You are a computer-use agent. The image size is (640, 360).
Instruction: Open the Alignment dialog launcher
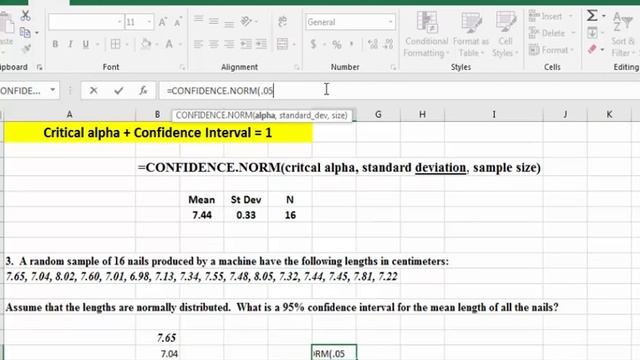[297, 67]
